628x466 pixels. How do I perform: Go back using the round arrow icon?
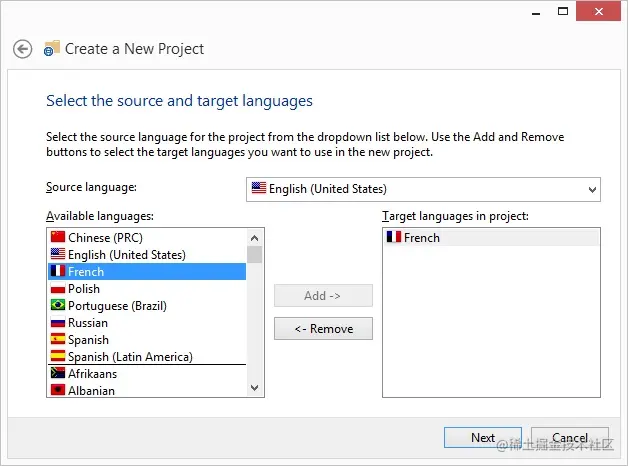click(x=22, y=49)
